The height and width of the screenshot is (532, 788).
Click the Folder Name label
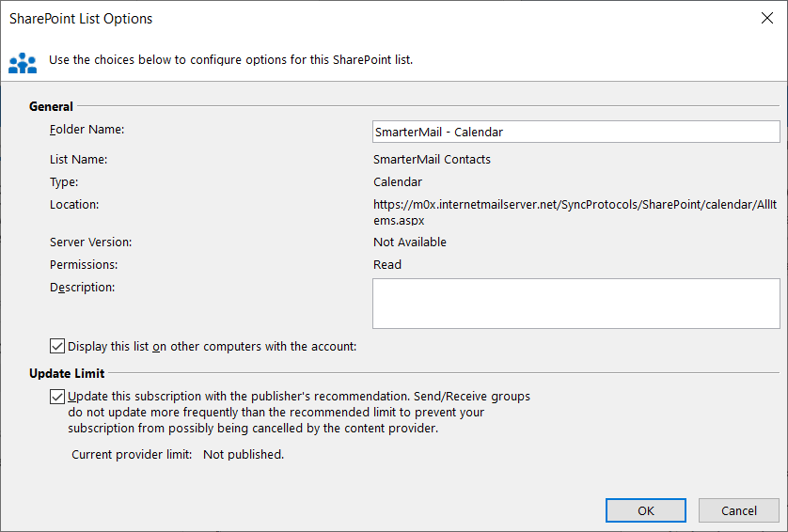click(x=87, y=130)
